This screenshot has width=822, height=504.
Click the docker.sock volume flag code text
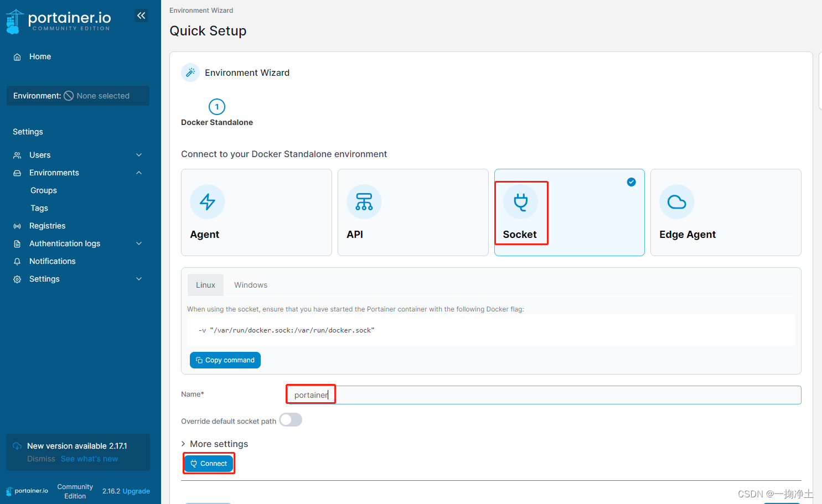287,330
